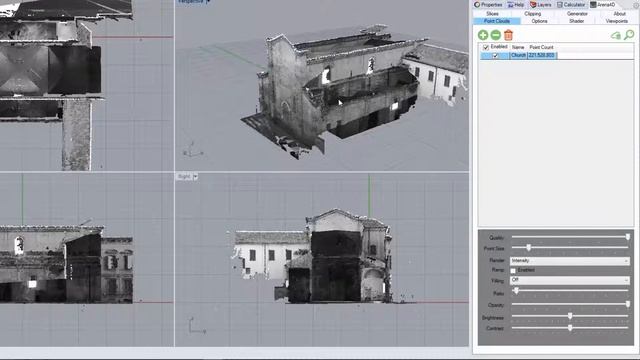Switch to the Viewpoints tab
640x360 pixels.
tap(617, 21)
